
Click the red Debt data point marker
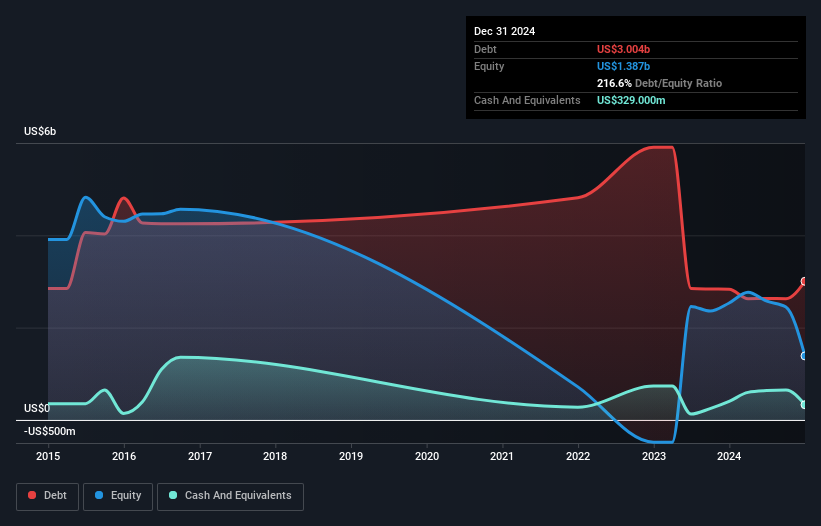(x=804, y=282)
